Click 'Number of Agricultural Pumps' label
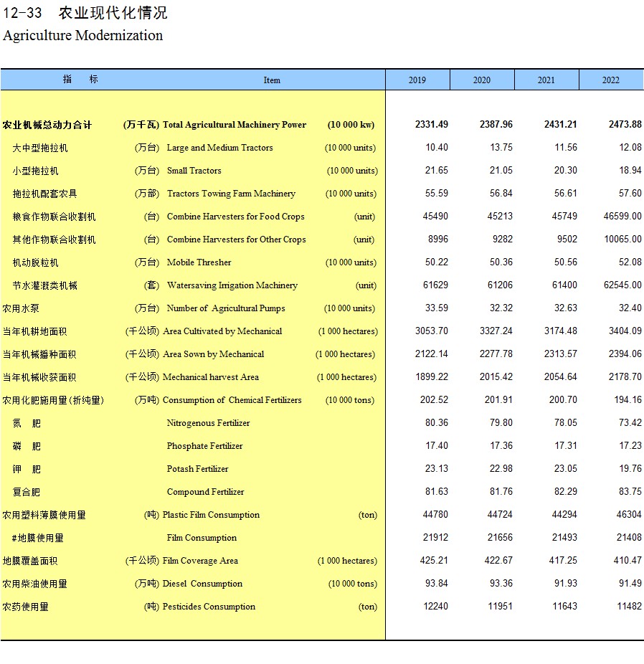Viewport: 644px width, 664px height. [226, 308]
